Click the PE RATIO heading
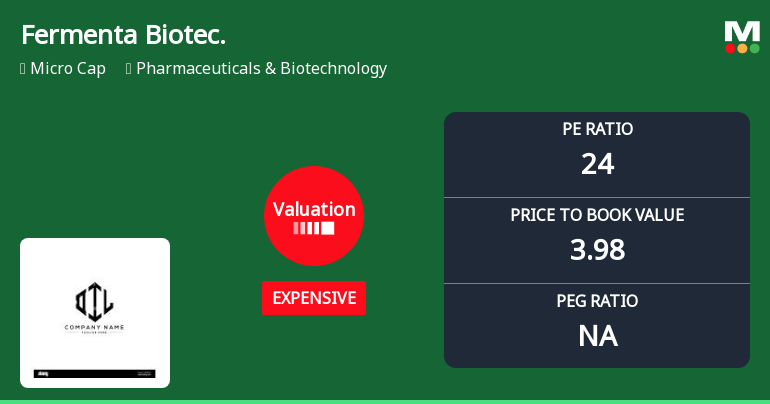The width and height of the screenshot is (770, 404). [597, 129]
